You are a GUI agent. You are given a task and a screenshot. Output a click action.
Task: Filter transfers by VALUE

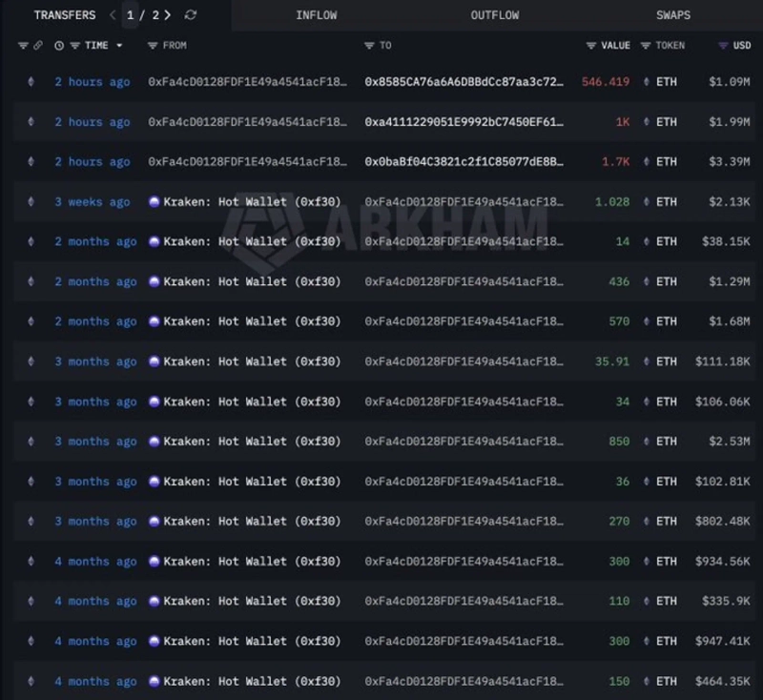591,46
